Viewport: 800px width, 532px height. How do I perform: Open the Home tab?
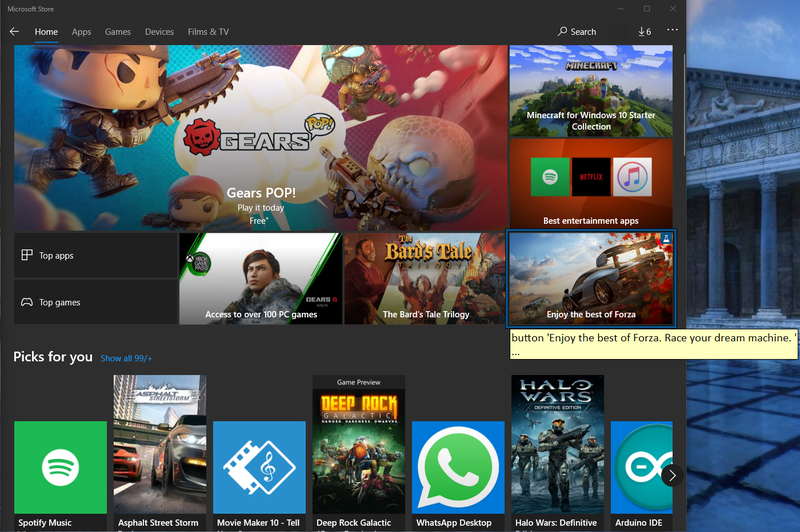point(46,32)
